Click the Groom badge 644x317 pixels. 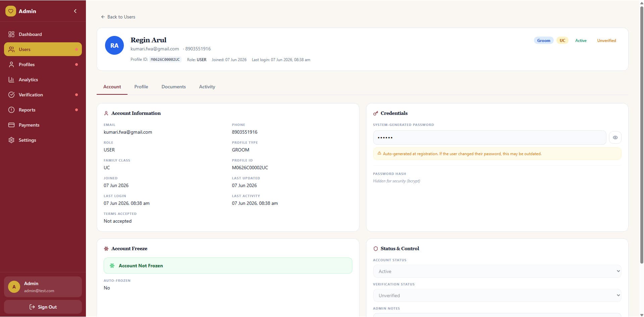click(544, 41)
